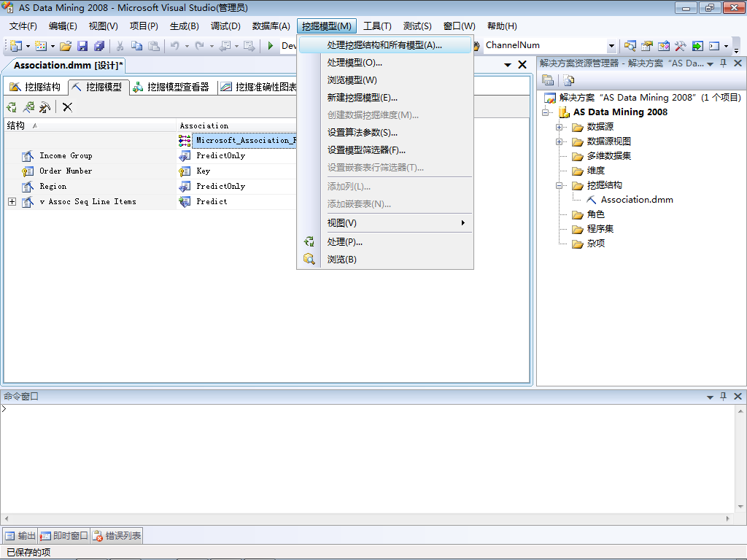Expand the v Assoc Seq Line Items row

(x=12, y=201)
